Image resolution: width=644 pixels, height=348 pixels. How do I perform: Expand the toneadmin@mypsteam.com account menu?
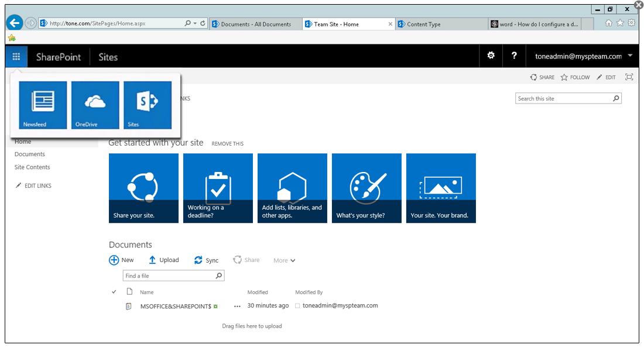click(x=630, y=56)
